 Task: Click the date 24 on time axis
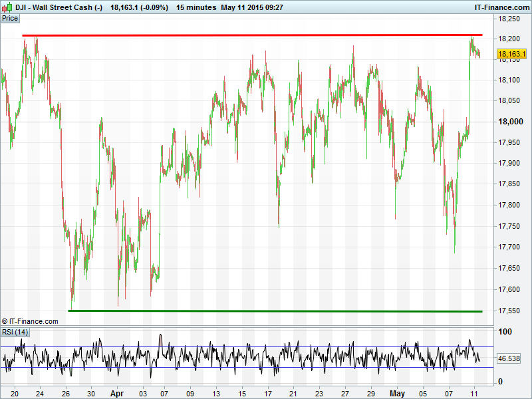tap(40, 394)
